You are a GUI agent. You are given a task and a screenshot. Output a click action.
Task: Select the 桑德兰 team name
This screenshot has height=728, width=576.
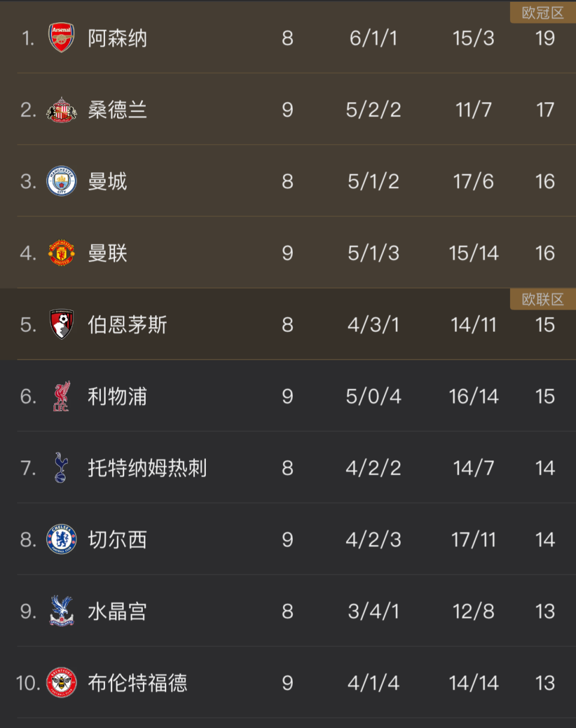(x=117, y=110)
